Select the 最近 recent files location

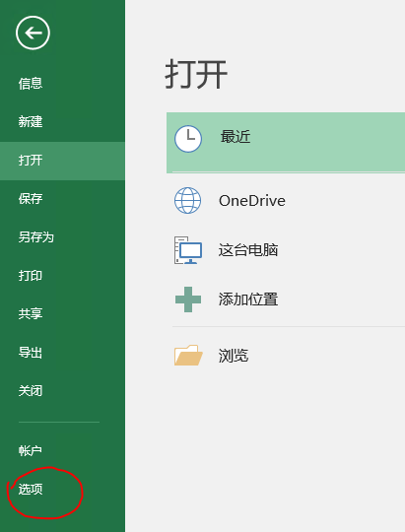tap(286, 143)
